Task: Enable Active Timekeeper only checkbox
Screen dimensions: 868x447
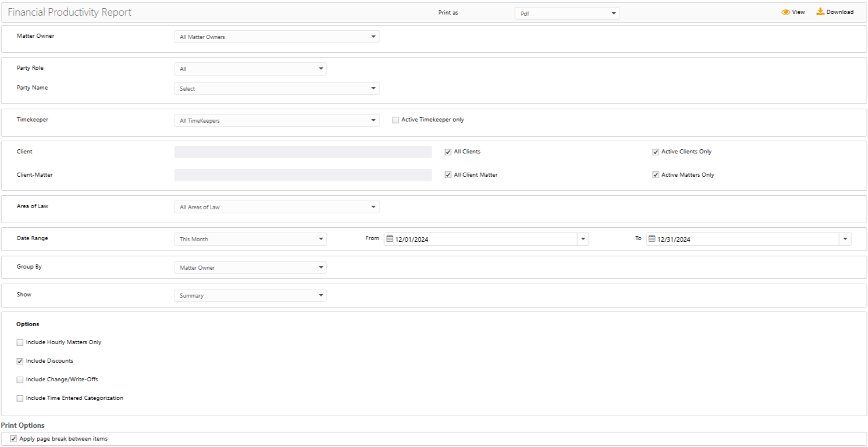Action: (x=396, y=120)
